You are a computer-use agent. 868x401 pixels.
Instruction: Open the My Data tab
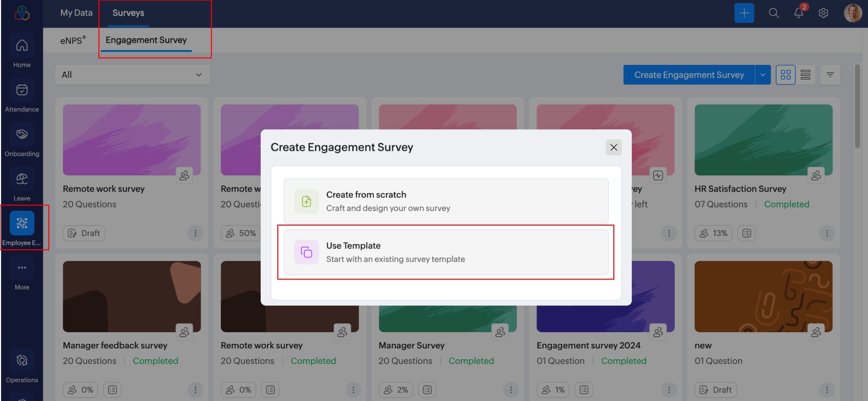76,13
